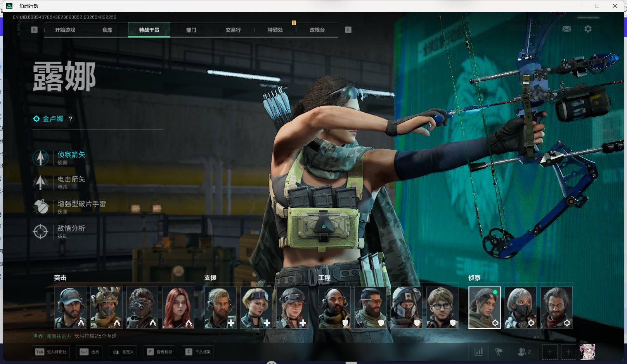This screenshot has width=627, height=364.
Task: Switch to the 仓库 tab
Action: pos(107,30)
